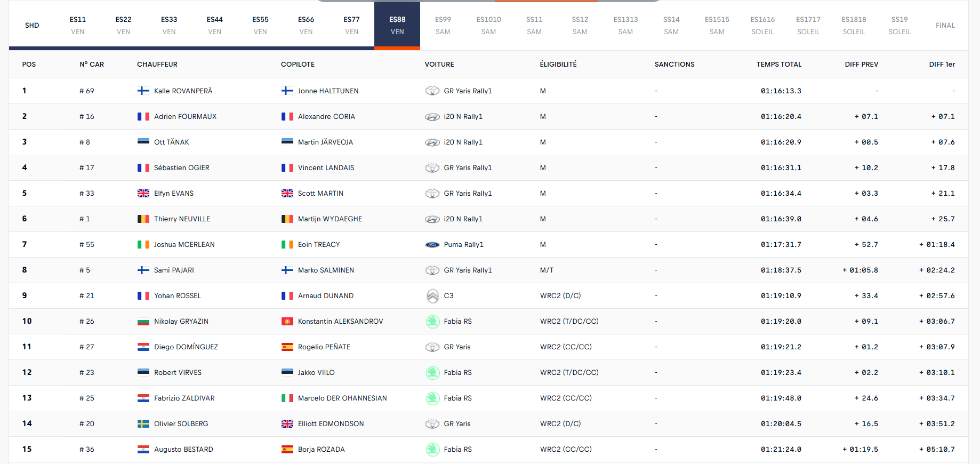Select co-driver name Martijn WYDAEGHE
Screen dimensions: 980x464
[x=330, y=219]
